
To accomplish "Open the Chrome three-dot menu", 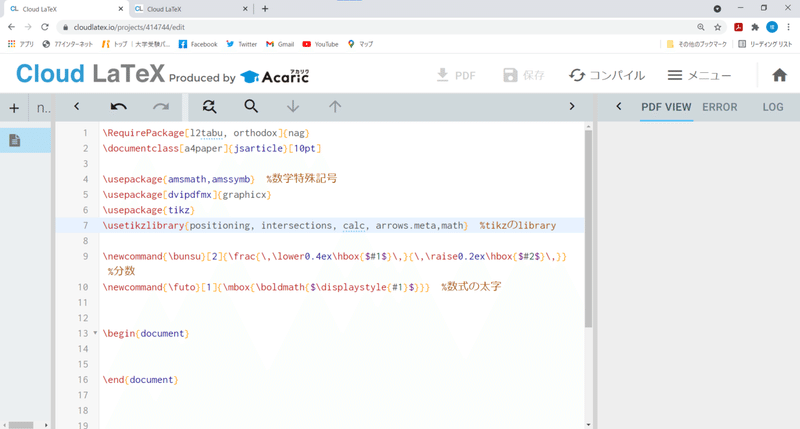I will tap(788, 27).
